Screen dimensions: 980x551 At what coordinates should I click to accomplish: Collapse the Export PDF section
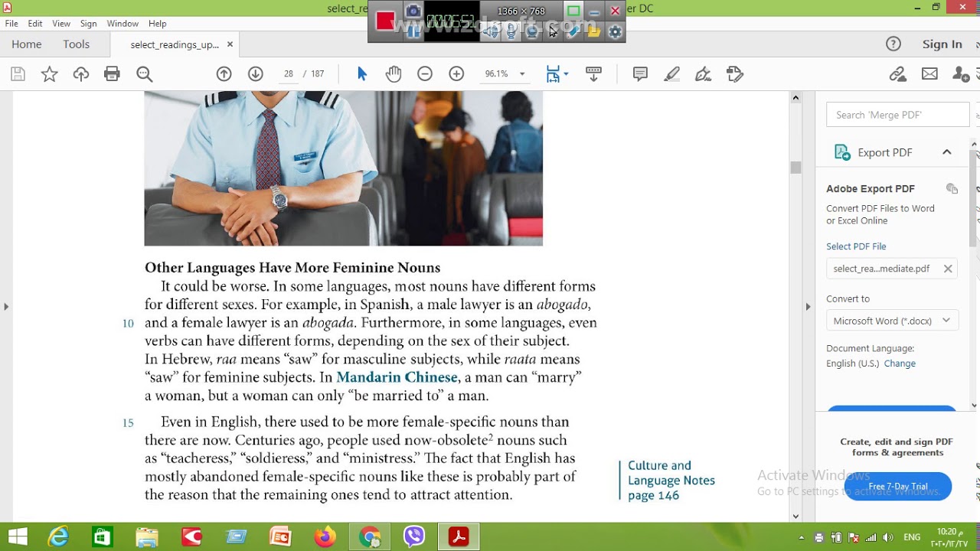946,152
